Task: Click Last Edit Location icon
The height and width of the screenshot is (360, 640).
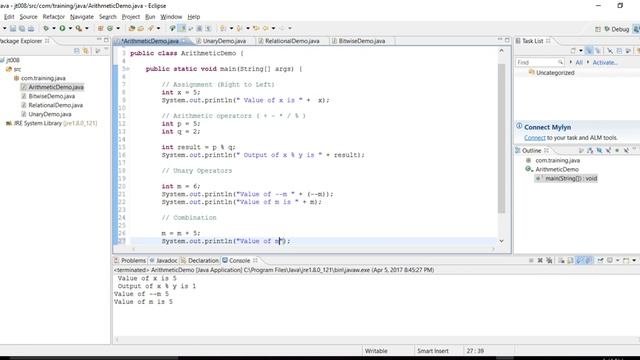Action: 256,29
